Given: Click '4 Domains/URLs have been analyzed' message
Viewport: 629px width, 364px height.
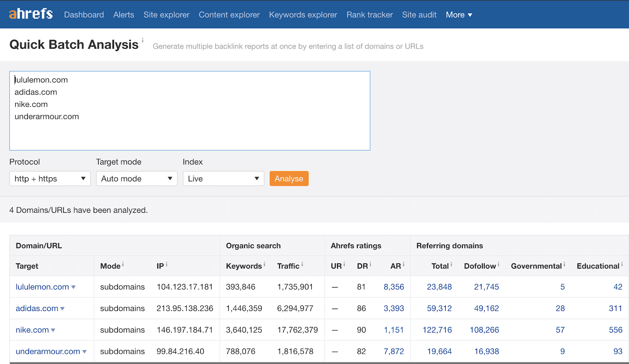Looking at the screenshot, I should 79,210.
